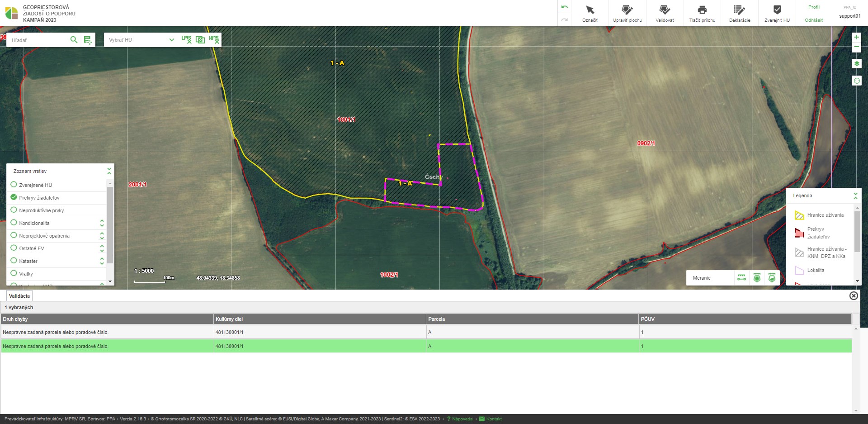The height and width of the screenshot is (424, 868).
Task: Click the Nápoveda question mark icon
Action: click(448, 419)
